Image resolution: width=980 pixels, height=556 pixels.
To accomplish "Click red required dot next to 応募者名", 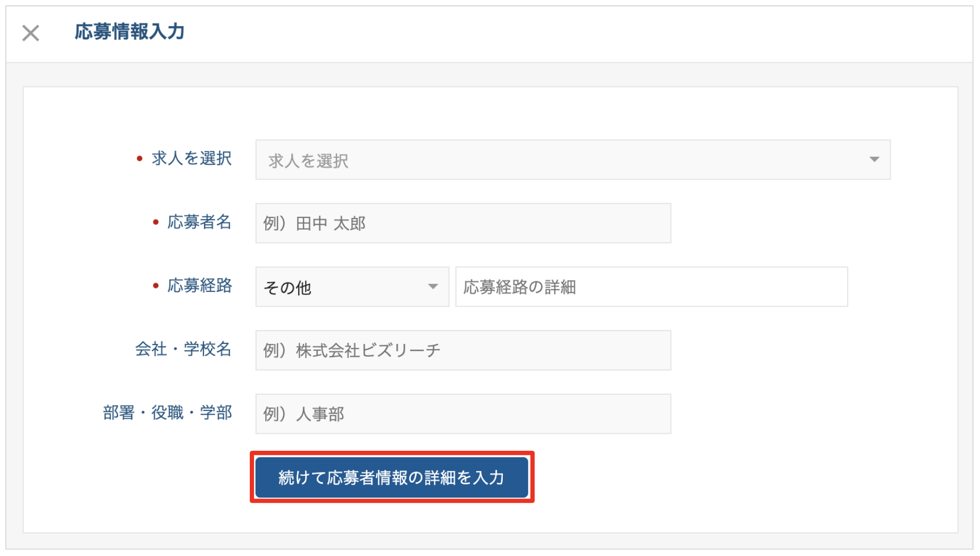I will click(156, 222).
